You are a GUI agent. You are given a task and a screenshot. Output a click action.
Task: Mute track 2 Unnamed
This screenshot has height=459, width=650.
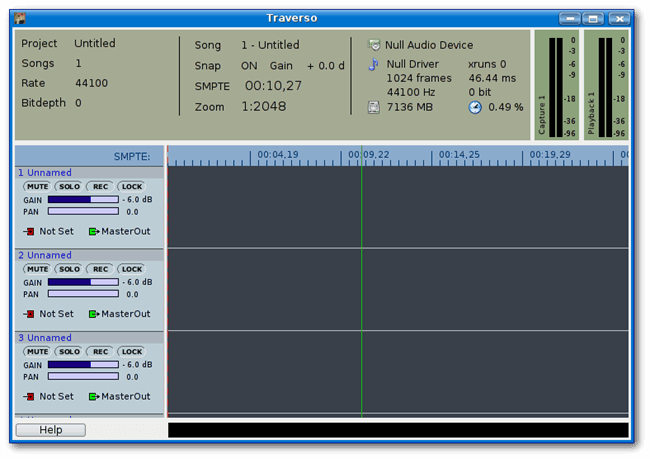click(x=37, y=269)
